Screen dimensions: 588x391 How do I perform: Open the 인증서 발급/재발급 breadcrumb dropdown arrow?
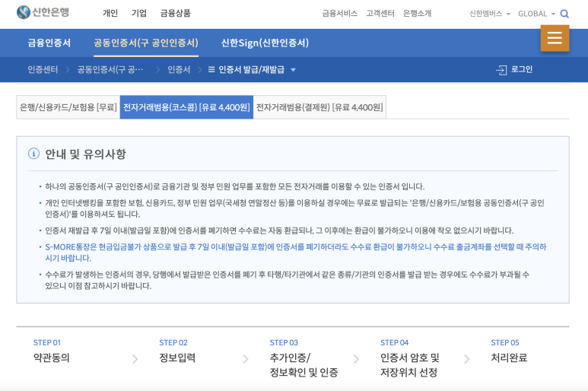coord(294,70)
